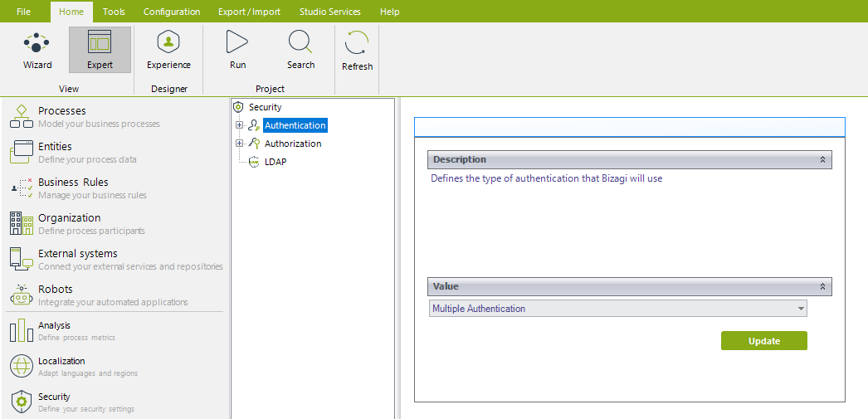Image resolution: width=868 pixels, height=419 pixels.
Task: Select the Expert view icon
Action: click(x=100, y=42)
